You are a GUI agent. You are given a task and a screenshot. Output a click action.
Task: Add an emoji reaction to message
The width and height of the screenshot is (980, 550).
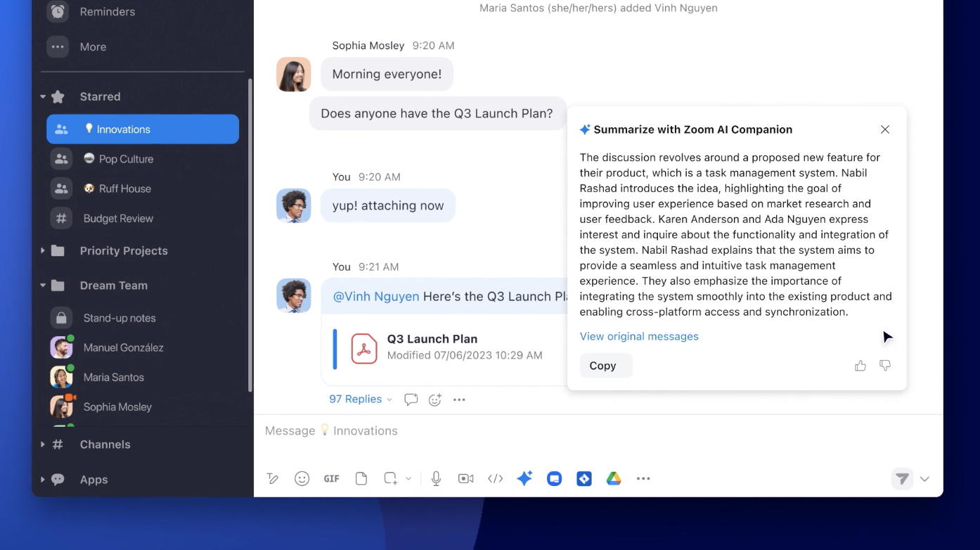pyautogui.click(x=435, y=399)
